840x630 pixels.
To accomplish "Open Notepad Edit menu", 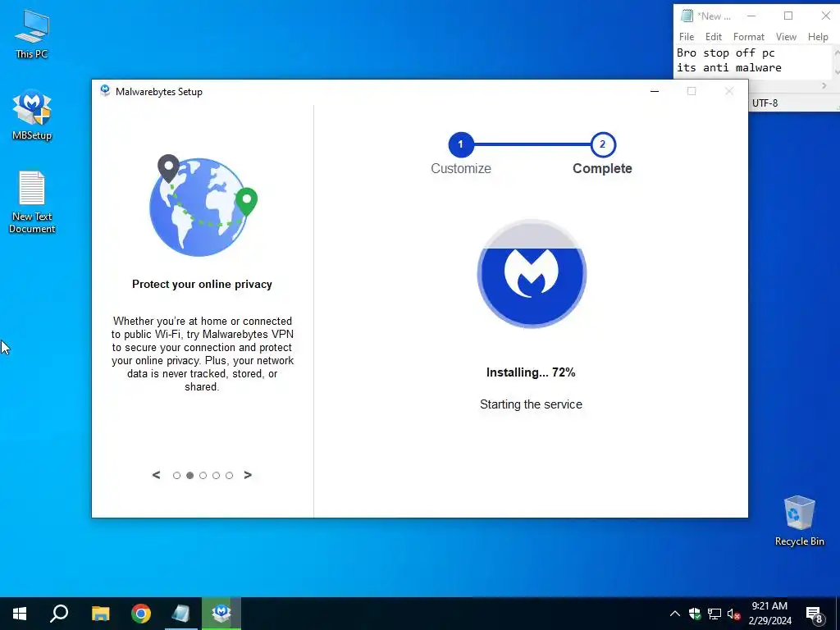I will pyautogui.click(x=713, y=37).
